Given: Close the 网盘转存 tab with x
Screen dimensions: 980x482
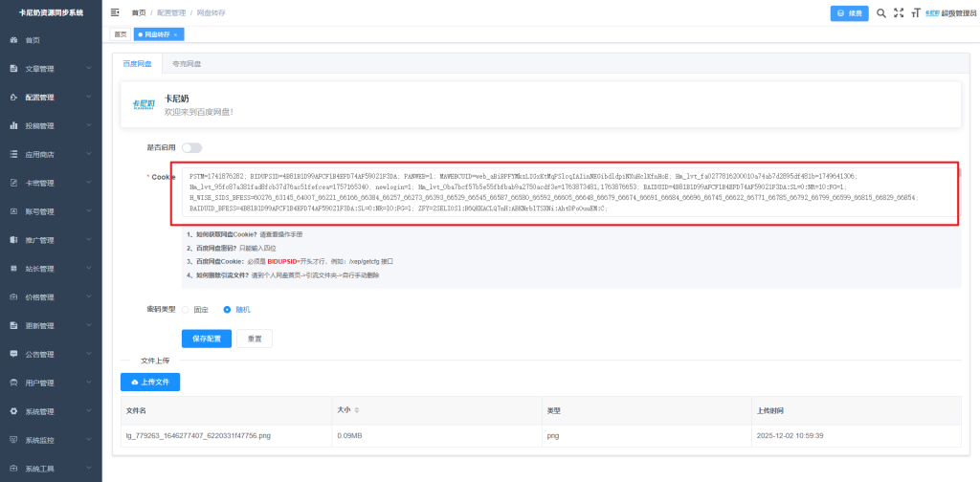Looking at the screenshot, I should (x=176, y=34).
